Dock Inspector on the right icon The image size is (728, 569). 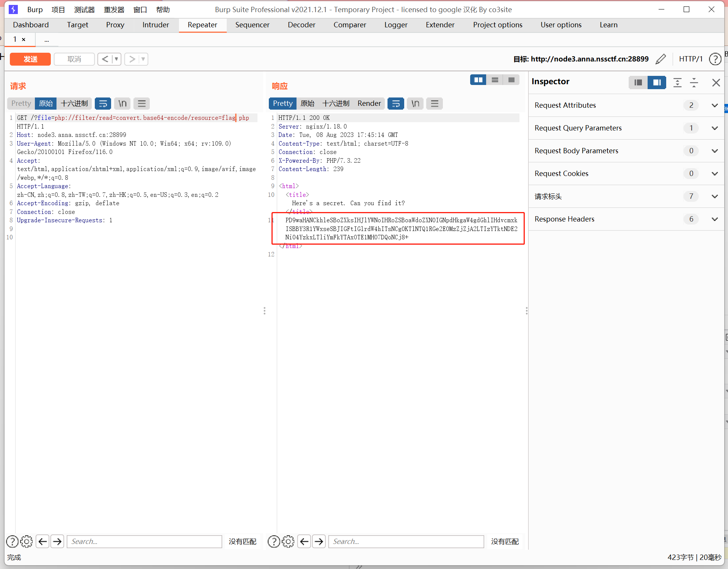[x=657, y=82]
